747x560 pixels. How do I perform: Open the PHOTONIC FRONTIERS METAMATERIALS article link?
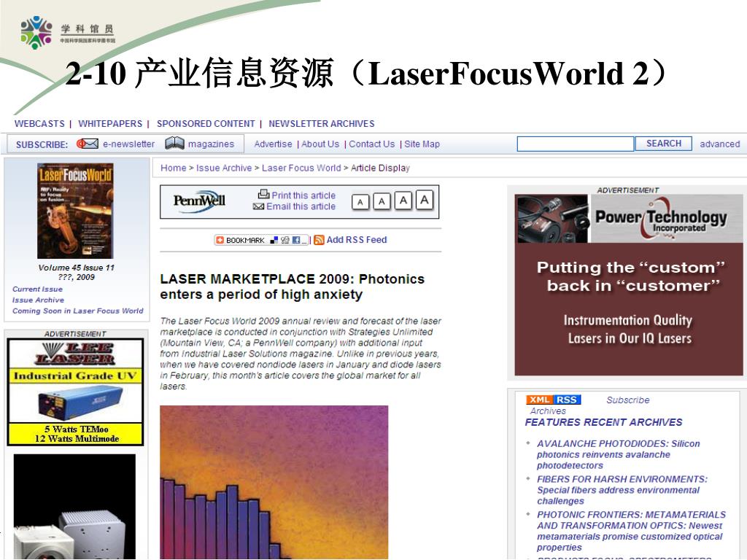[x=631, y=531]
